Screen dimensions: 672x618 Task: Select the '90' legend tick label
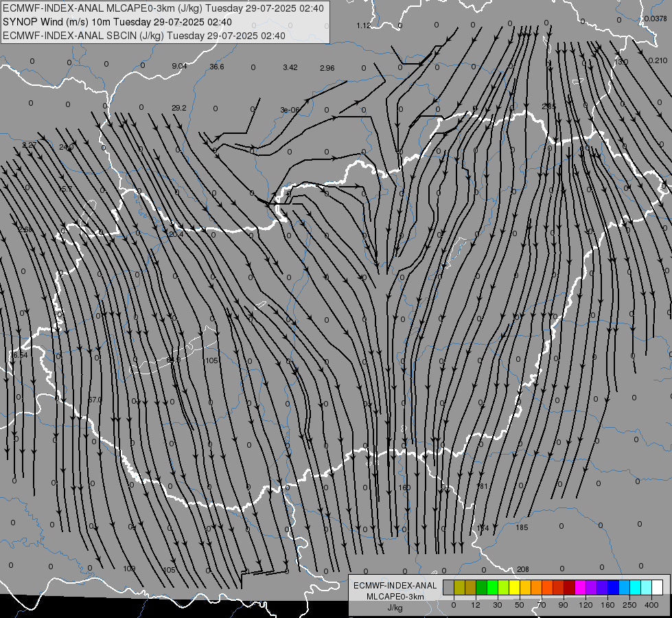click(x=563, y=605)
